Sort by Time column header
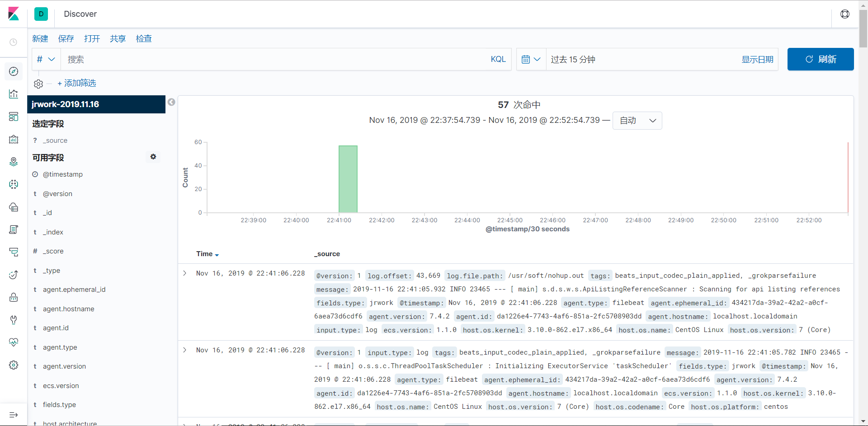This screenshot has width=868, height=426. pos(208,254)
